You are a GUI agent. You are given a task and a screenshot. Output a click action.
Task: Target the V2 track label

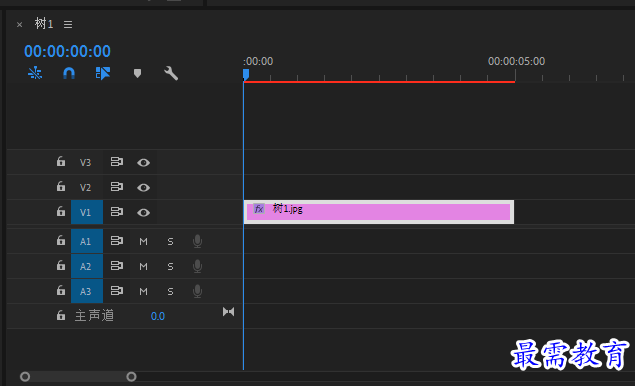85,188
